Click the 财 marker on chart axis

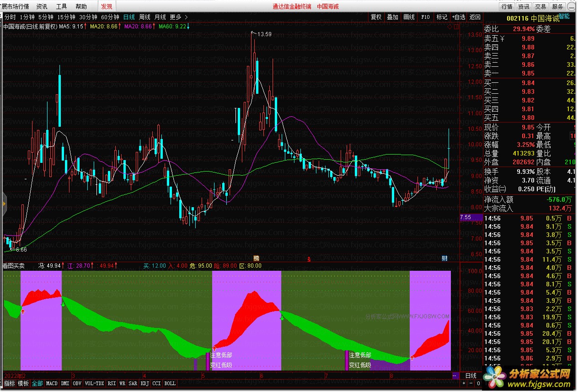pos(444,258)
